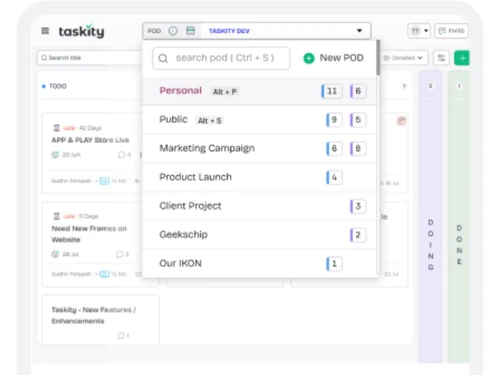The image size is (500, 375).
Task: Click the Invite button
Action: pyautogui.click(x=451, y=31)
